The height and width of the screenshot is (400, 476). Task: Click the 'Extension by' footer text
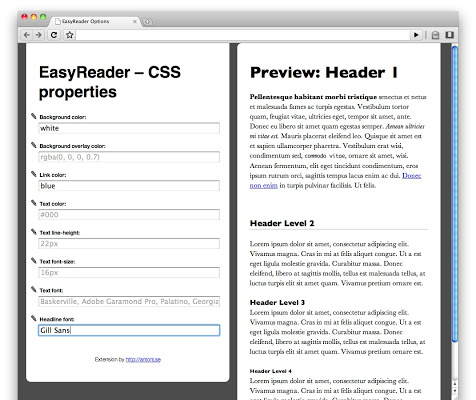109,359
